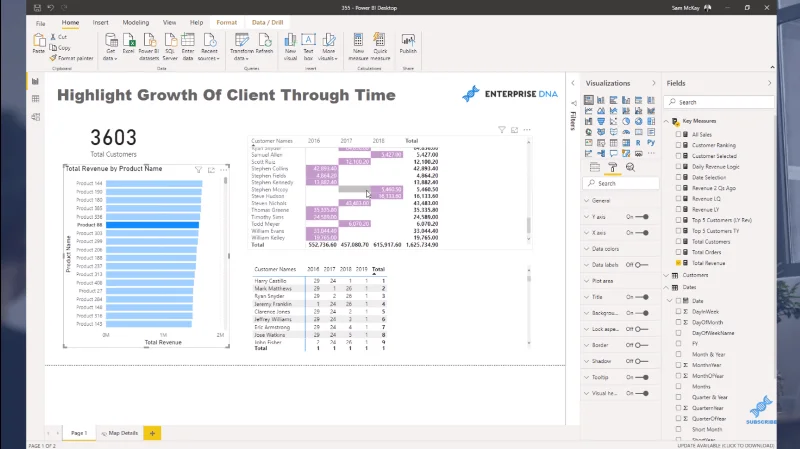This screenshot has height=449, width=800.
Task: Open More options above customer matrix
Action: click(x=527, y=130)
